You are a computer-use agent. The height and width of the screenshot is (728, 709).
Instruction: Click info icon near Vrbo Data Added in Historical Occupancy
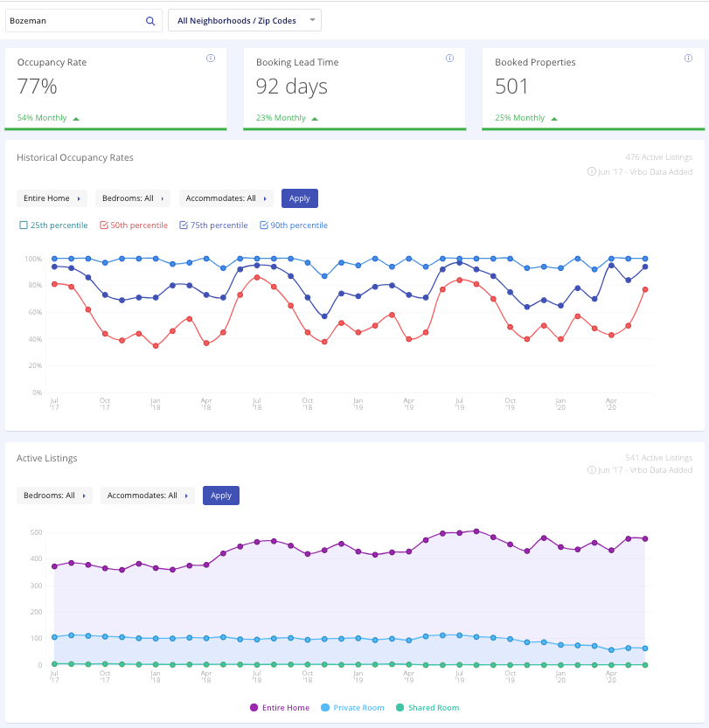[592, 172]
